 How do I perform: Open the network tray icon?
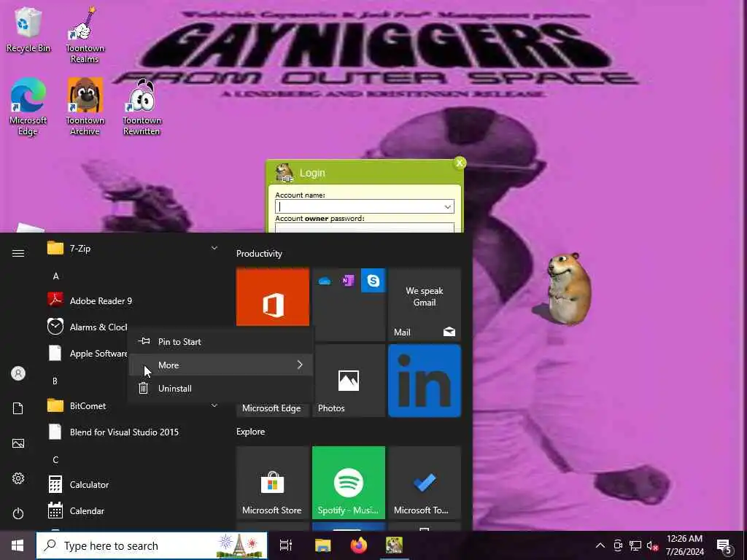[635, 545]
